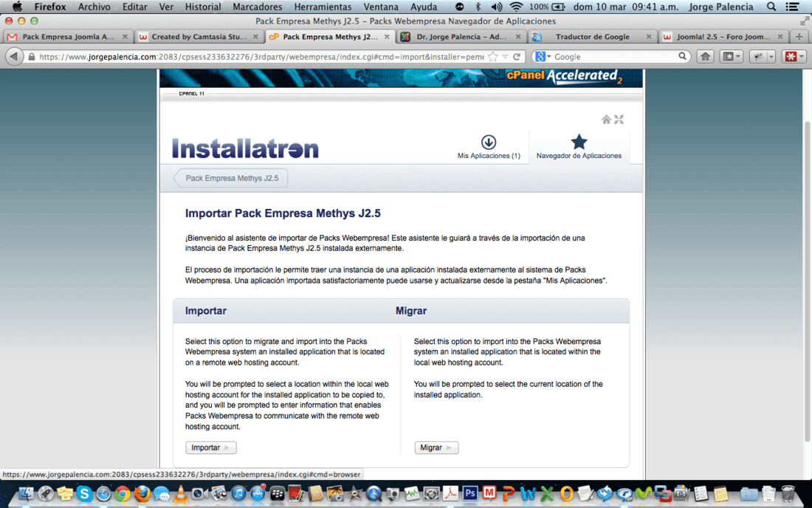This screenshot has height=508, width=812.
Task: Open the Herramientas menu
Action: (x=323, y=7)
